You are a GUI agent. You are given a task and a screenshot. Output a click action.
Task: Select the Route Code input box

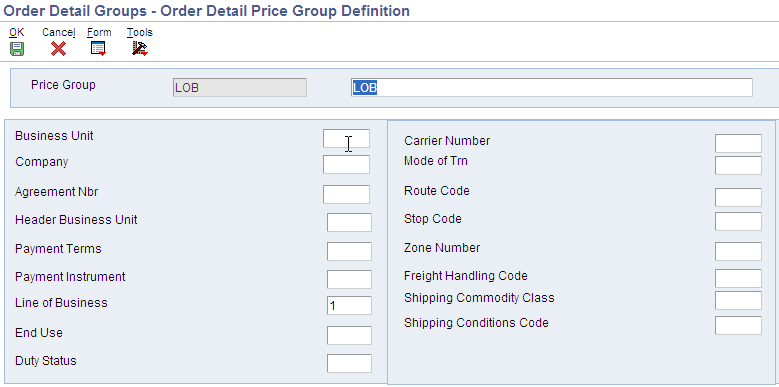tap(738, 197)
